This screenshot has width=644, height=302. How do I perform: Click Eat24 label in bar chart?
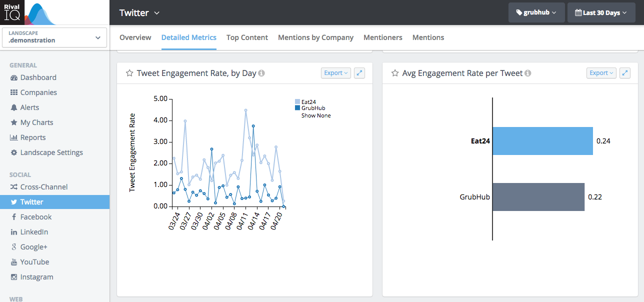click(x=480, y=141)
